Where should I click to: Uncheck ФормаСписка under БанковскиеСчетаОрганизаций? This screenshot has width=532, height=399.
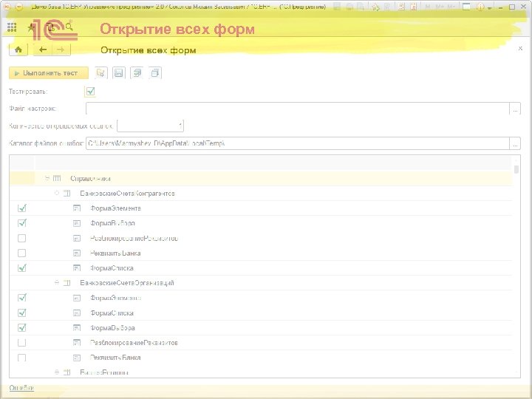click(22, 313)
